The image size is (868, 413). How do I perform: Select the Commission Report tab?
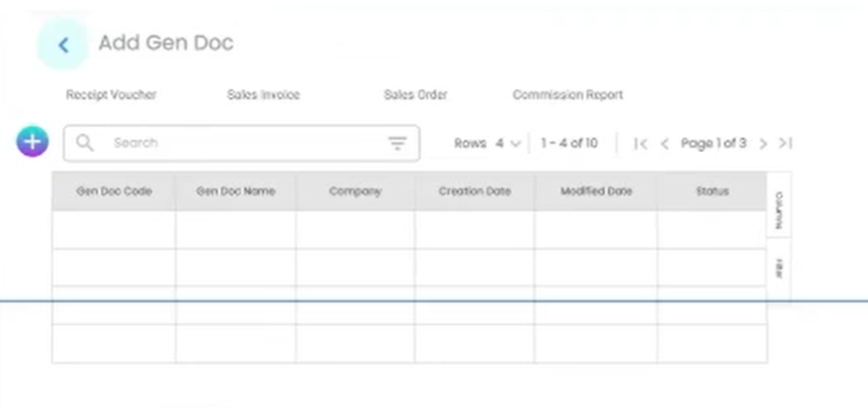coord(567,95)
